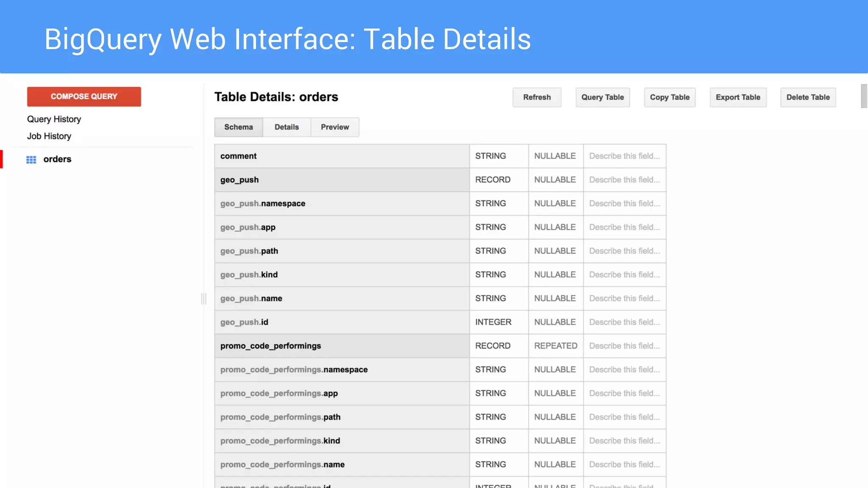
Task: Click the geo_push.name field name
Action: pyautogui.click(x=251, y=298)
